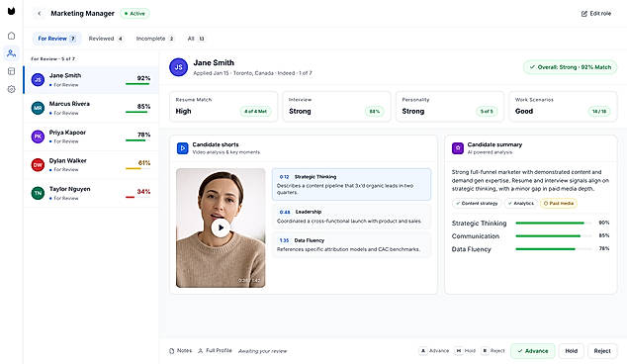Click the app logo icon in the sidebar
The width and height of the screenshot is (627, 364).
(x=11, y=11)
